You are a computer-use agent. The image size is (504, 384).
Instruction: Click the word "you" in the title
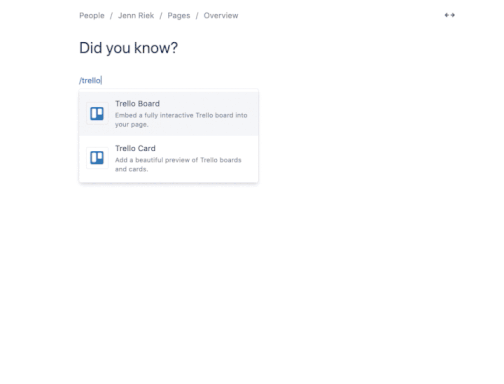118,49
